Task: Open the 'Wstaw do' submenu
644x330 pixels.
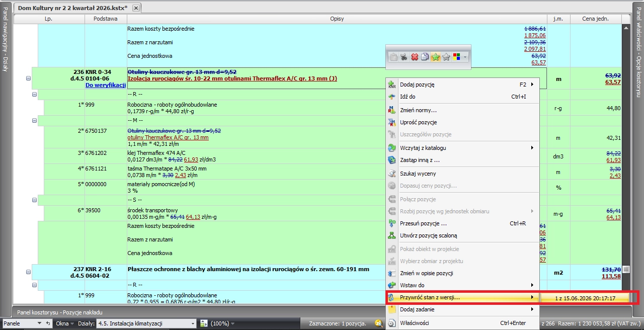Action: click(462, 285)
